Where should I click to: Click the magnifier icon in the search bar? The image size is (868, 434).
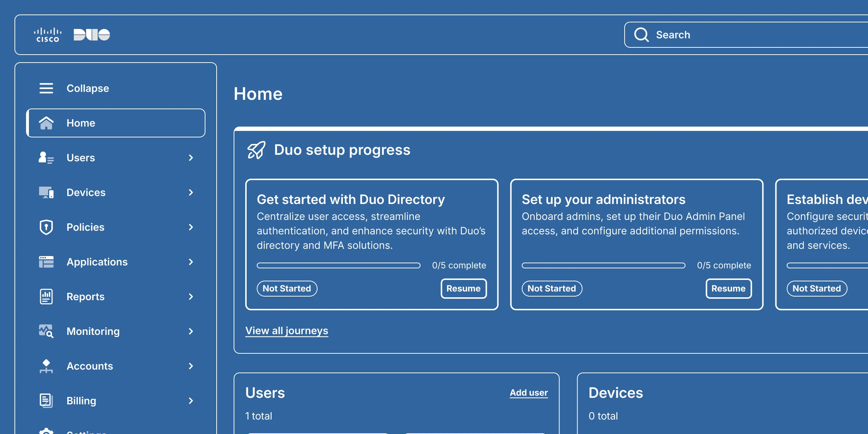641,35
